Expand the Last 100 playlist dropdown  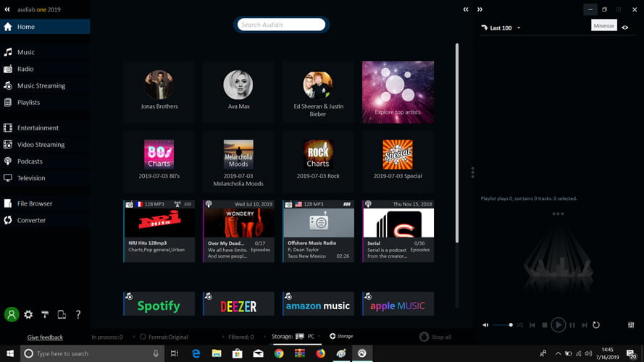coord(519,28)
